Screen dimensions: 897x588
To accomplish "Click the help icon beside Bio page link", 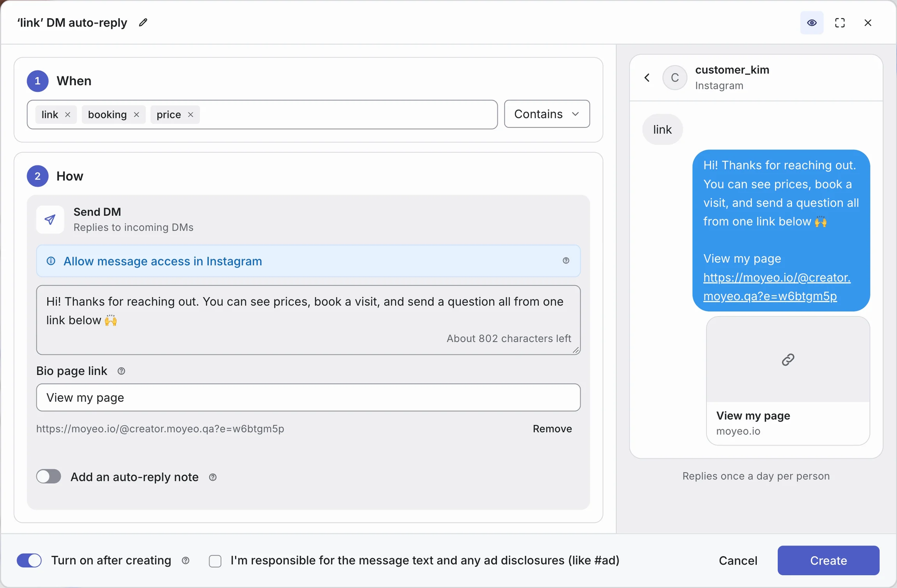I will (121, 371).
